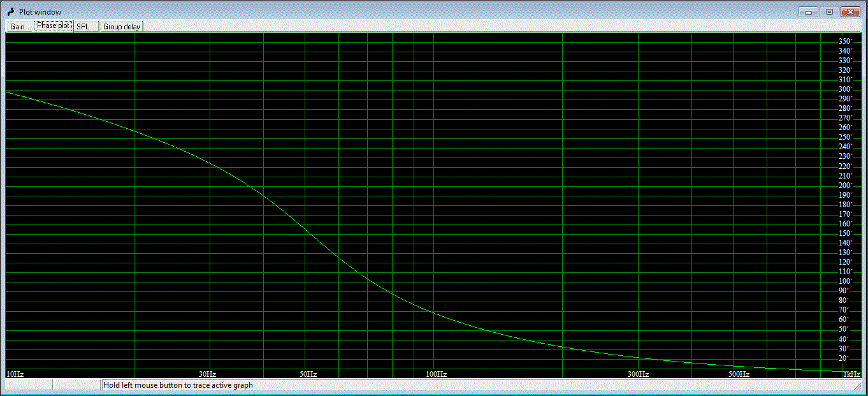Close the Plot window
Viewport: 868px width, 396px height.
851,11
